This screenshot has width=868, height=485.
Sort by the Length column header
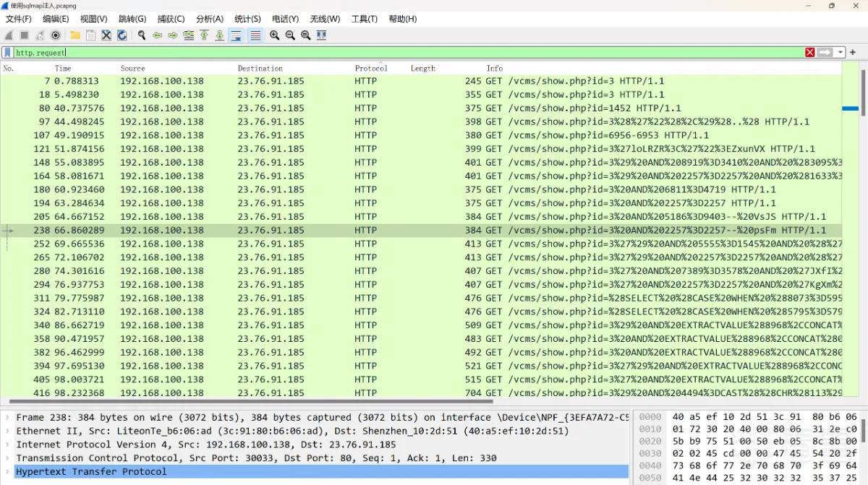coord(423,69)
